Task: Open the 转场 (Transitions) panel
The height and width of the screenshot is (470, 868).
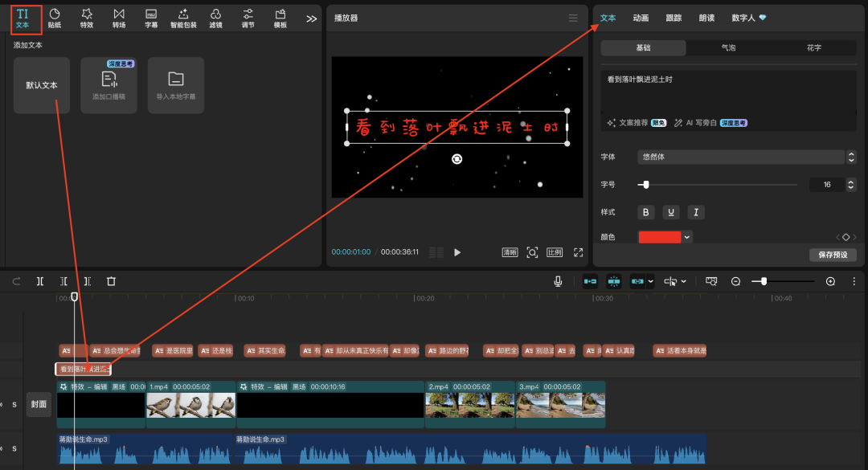Action: [x=119, y=18]
